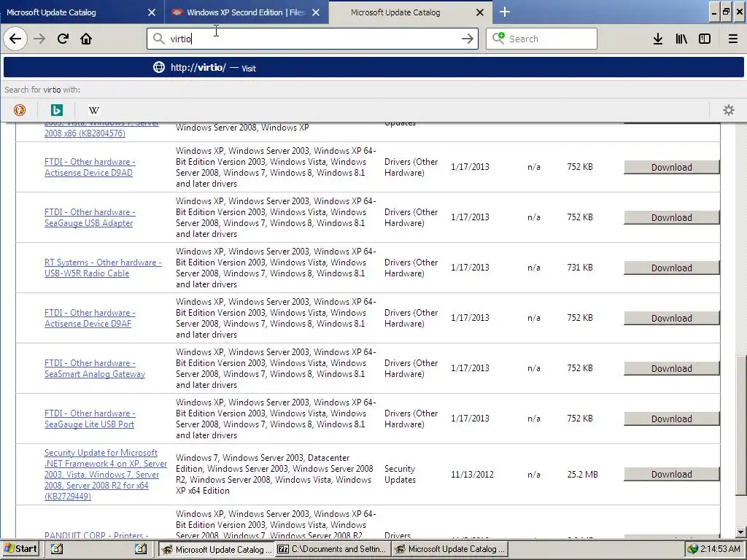
Task: Open a new tab with plus
Action: point(505,12)
